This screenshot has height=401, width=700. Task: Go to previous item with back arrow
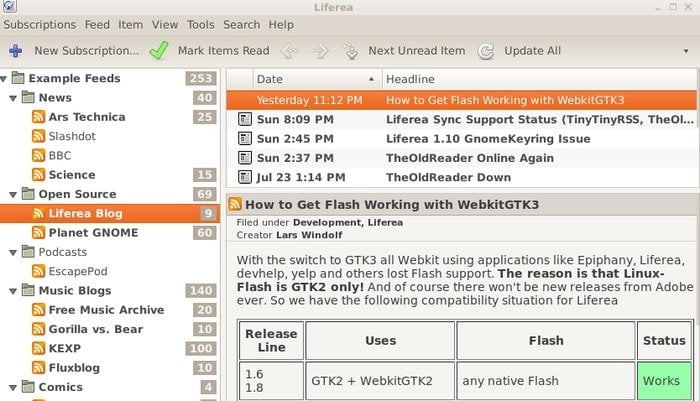[x=290, y=51]
